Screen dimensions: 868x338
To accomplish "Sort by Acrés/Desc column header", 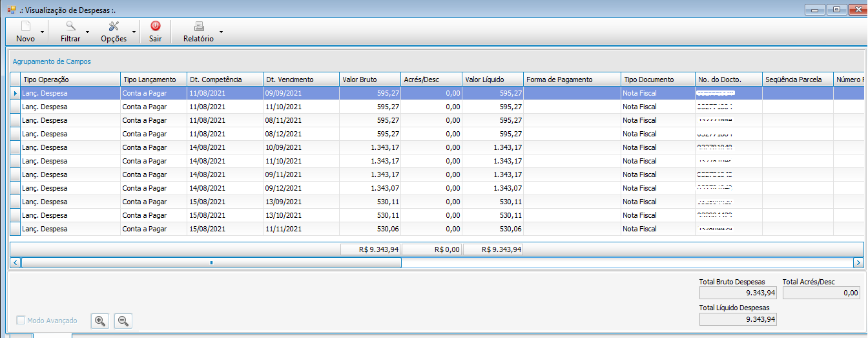I will (x=432, y=79).
